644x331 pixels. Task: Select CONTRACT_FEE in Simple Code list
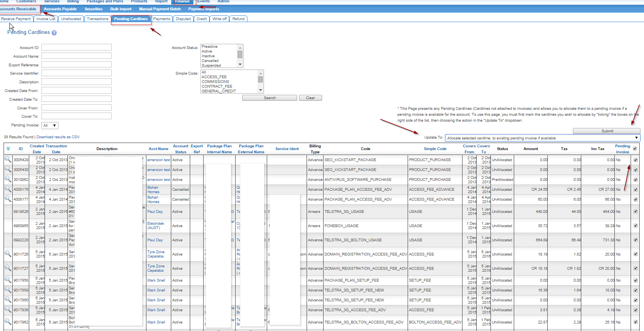pos(217,86)
